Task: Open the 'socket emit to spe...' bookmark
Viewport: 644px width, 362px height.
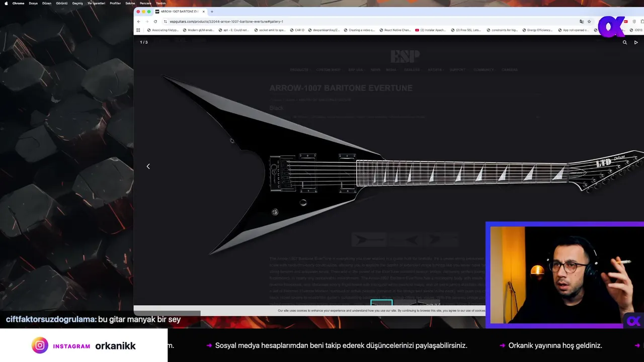Action: pyautogui.click(x=270, y=30)
